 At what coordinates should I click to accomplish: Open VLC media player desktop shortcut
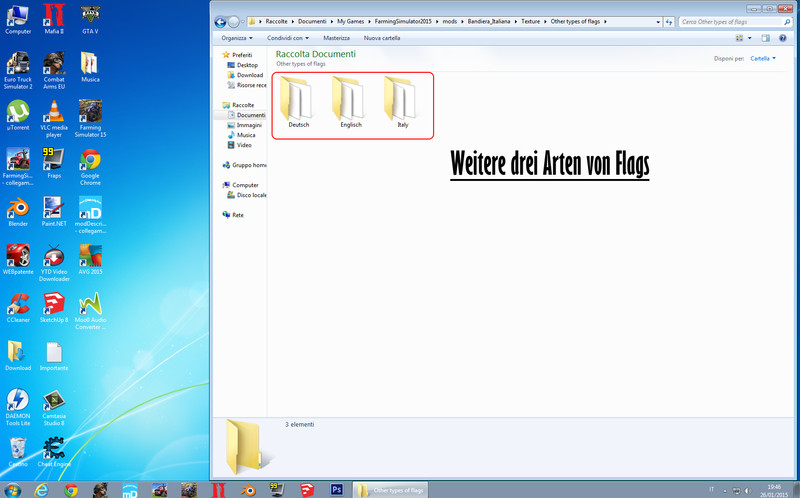coord(54,112)
